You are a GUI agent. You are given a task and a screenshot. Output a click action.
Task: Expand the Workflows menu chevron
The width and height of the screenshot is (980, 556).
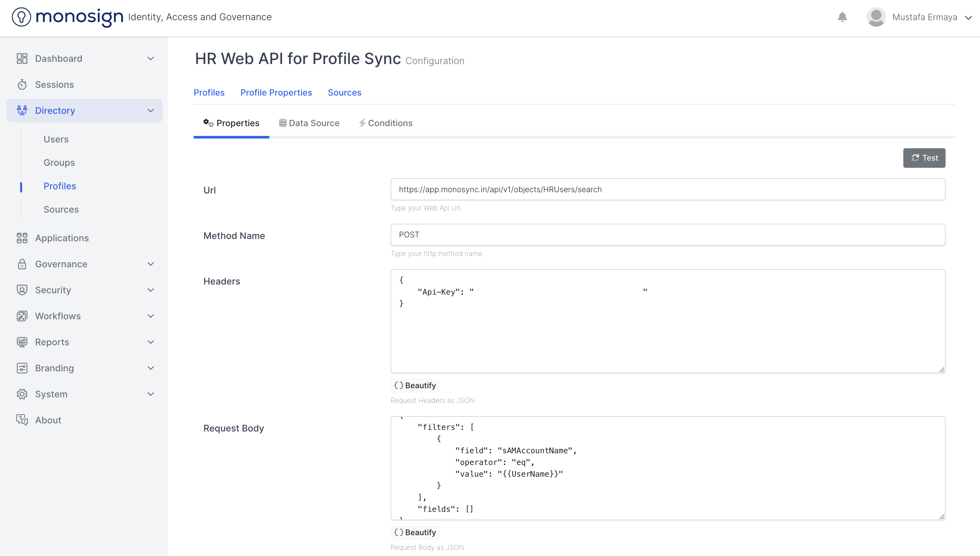[151, 316]
